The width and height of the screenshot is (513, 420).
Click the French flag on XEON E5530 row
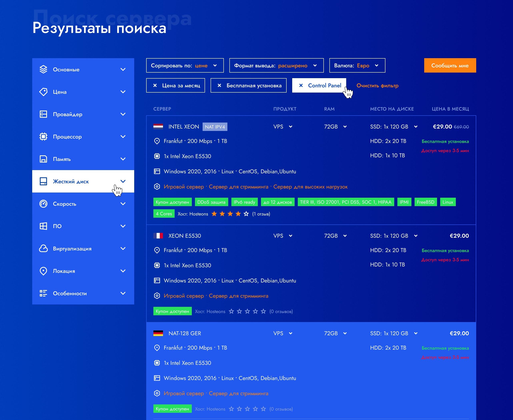click(158, 236)
